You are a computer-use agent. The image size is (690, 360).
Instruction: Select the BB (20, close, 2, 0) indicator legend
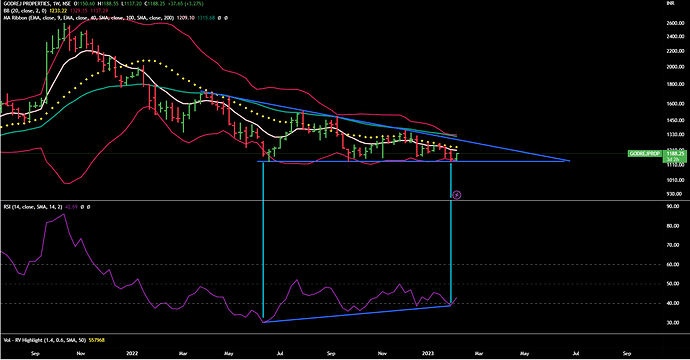pos(25,10)
